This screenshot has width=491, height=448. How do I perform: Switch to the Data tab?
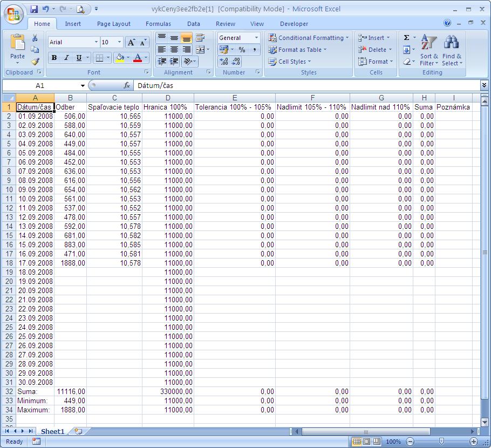pos(194,24)
